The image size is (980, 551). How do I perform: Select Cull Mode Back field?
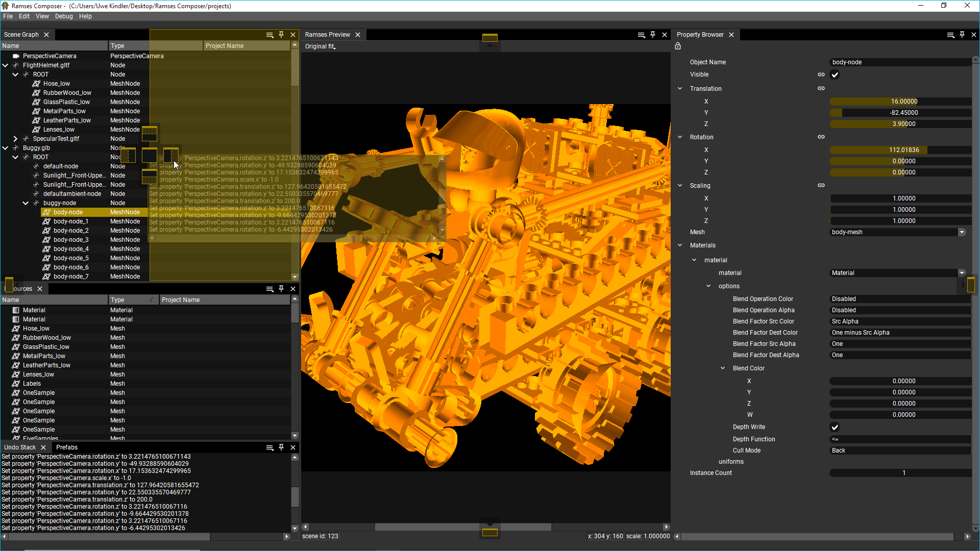point(899,450)
